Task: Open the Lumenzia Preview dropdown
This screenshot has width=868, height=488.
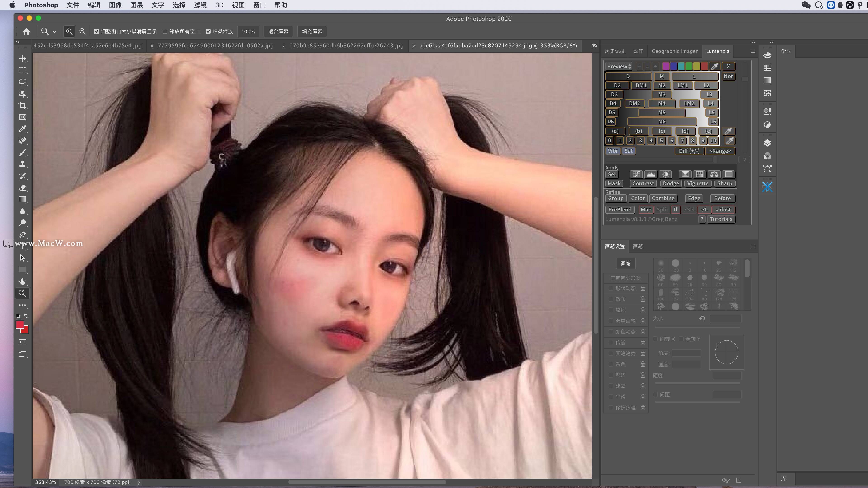Action: (x=619, y=66)
